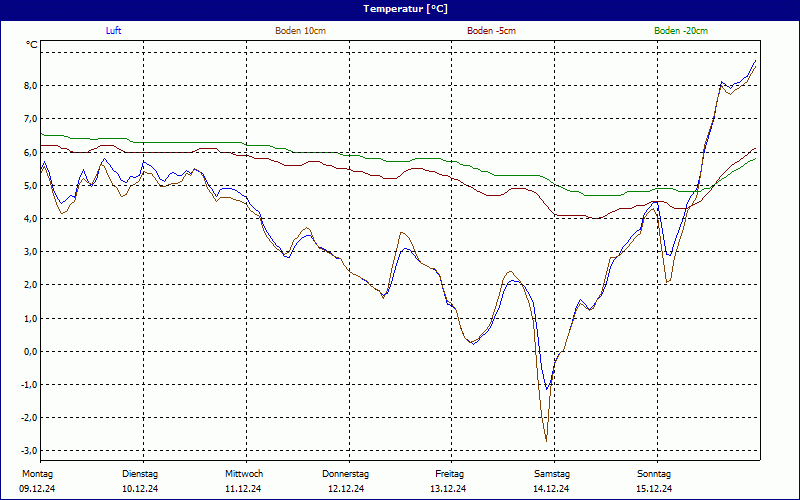Viewport: 800px width, 500px height.
Task: Click the 'Samstag' day label
Action: [552, 474]
